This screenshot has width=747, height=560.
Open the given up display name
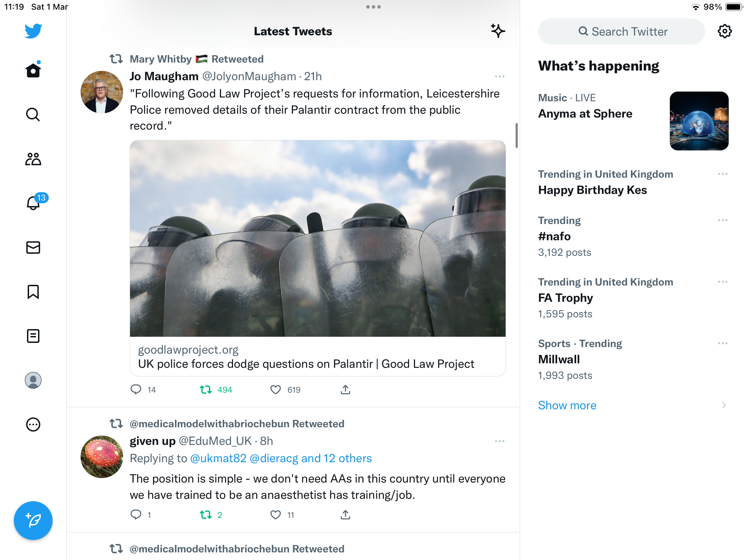[153, 441]
